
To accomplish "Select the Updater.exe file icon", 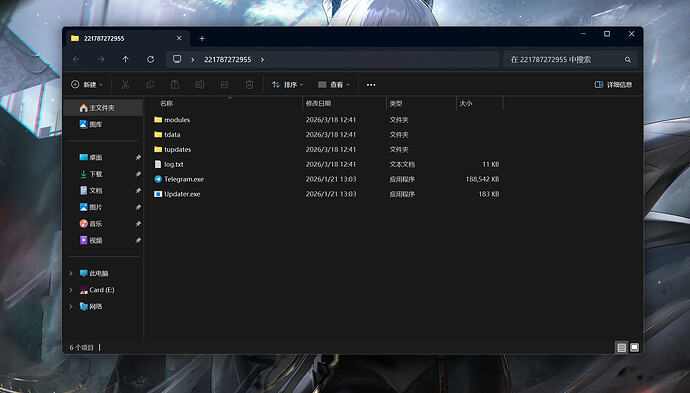I will tap(158, 194).
